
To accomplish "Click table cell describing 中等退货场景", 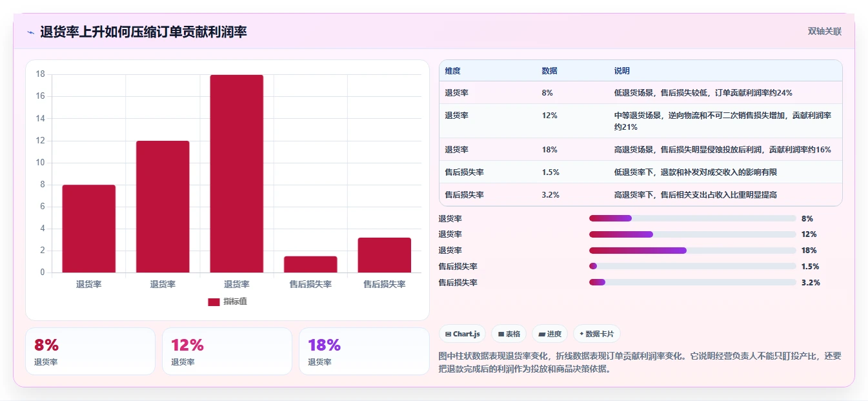I will coord(725,121).
